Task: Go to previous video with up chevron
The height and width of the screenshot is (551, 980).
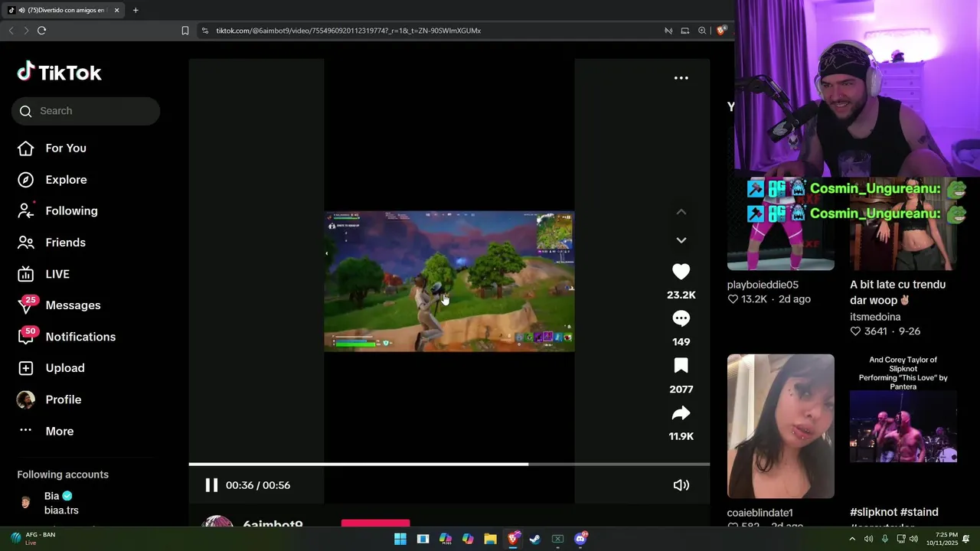Action: coord(681,212)
